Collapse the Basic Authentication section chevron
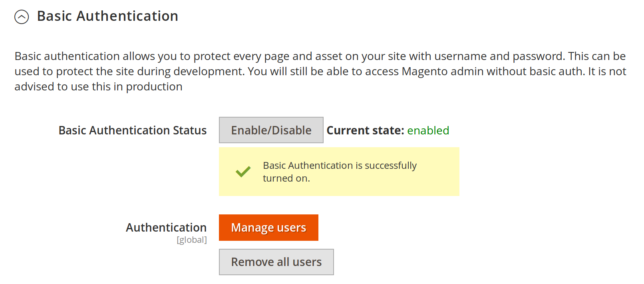644x284 pixels. (22, 17)
